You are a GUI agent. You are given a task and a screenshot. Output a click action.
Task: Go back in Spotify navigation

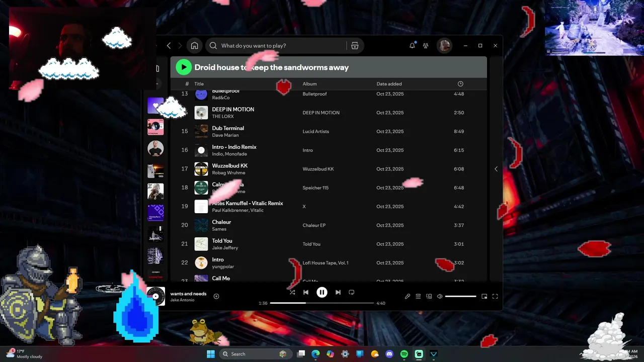coord(169,46)
